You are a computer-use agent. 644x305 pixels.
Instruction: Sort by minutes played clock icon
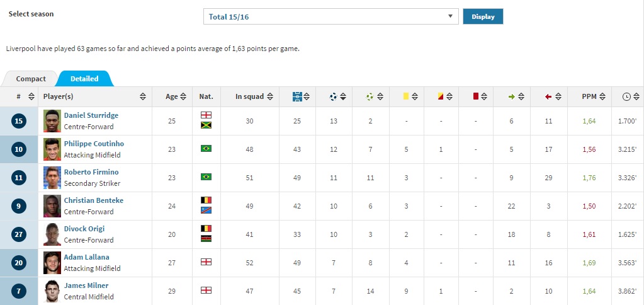tap(627, 97)
